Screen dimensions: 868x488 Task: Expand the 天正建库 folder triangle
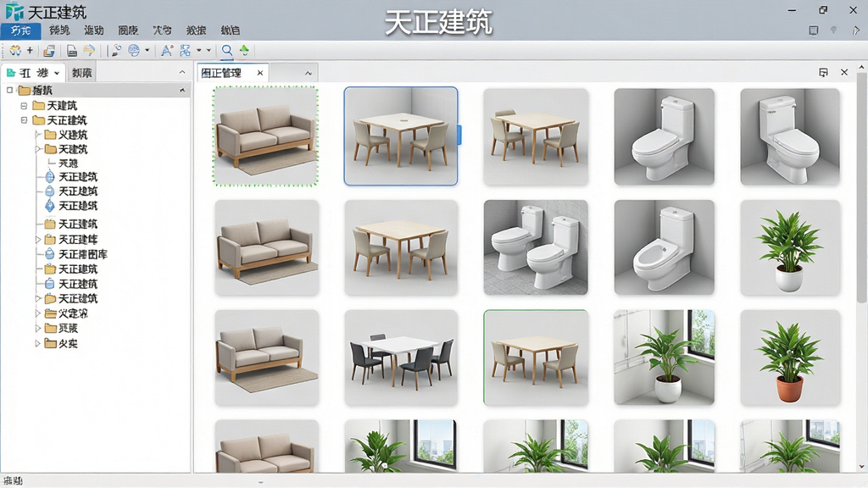(x=37, y=240)
